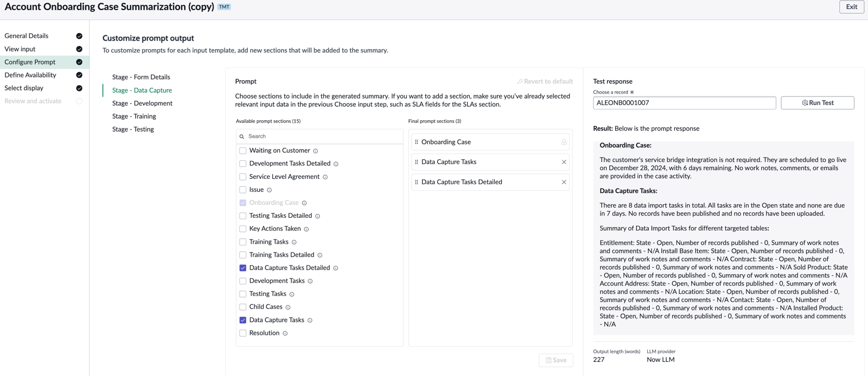Viewport: 868px width, 376px height.
Task: Remove Data Capture Tasks Detailed from final sections
Action: click(x=564, y=182)
